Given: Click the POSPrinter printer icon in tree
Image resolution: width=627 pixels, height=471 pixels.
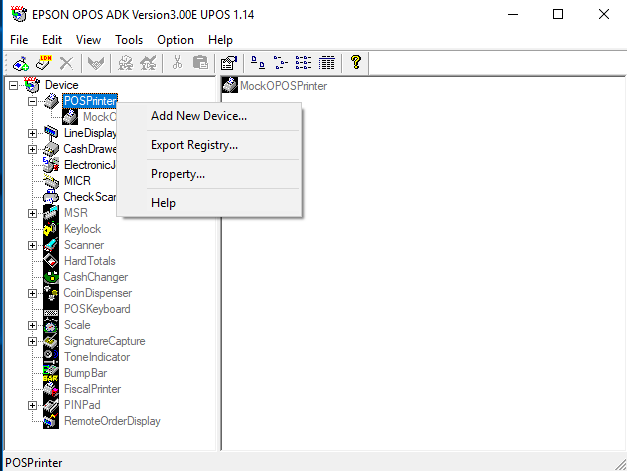Looking at the screenshot, I should coord(51,101).
